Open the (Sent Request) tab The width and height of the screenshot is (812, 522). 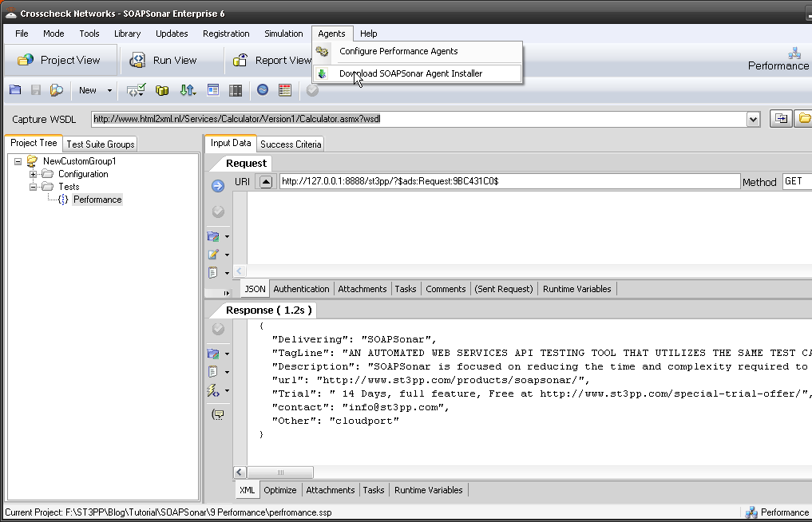coord(503,289)
